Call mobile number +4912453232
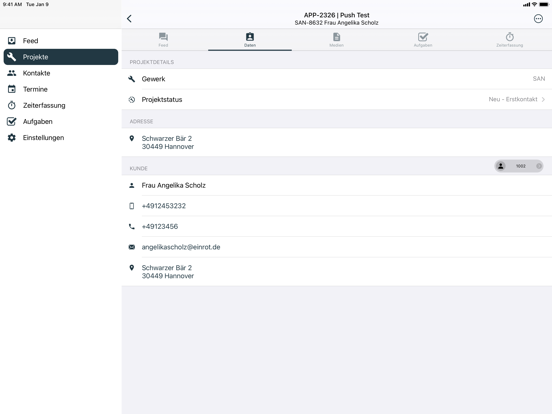Screen dimensions: 552x414 (337, 206)
